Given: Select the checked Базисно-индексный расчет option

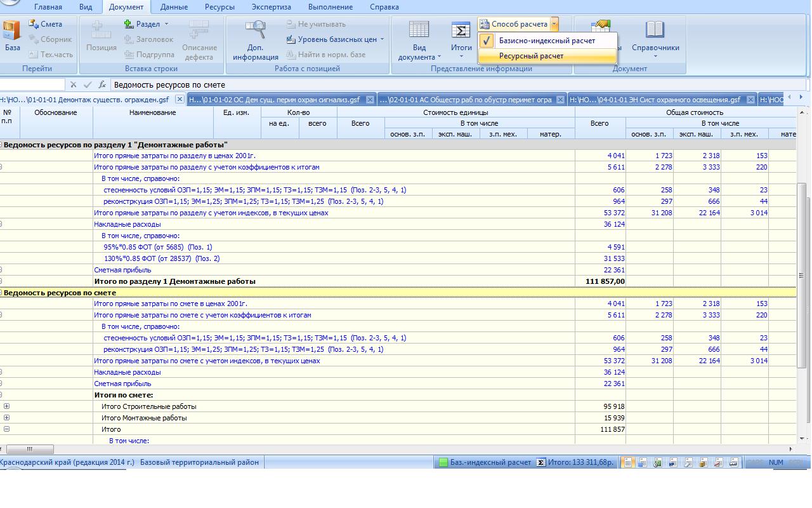Looking at the screenshot, I should coord(547,41).
